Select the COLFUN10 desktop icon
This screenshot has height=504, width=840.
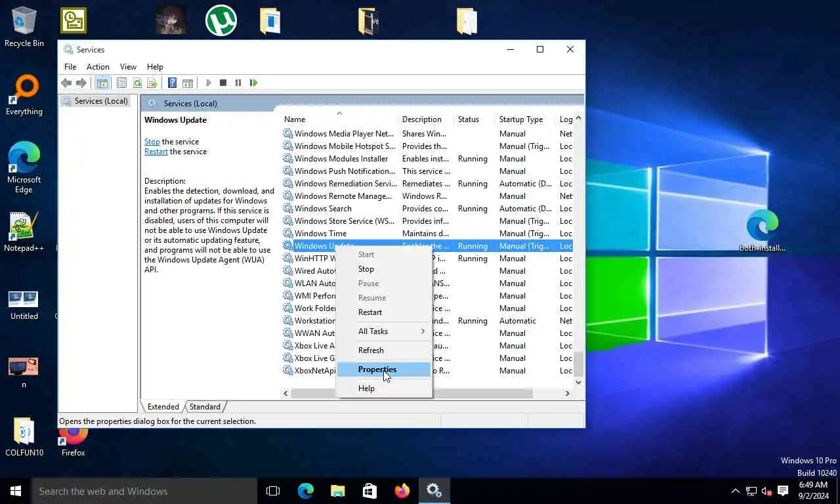24,437
